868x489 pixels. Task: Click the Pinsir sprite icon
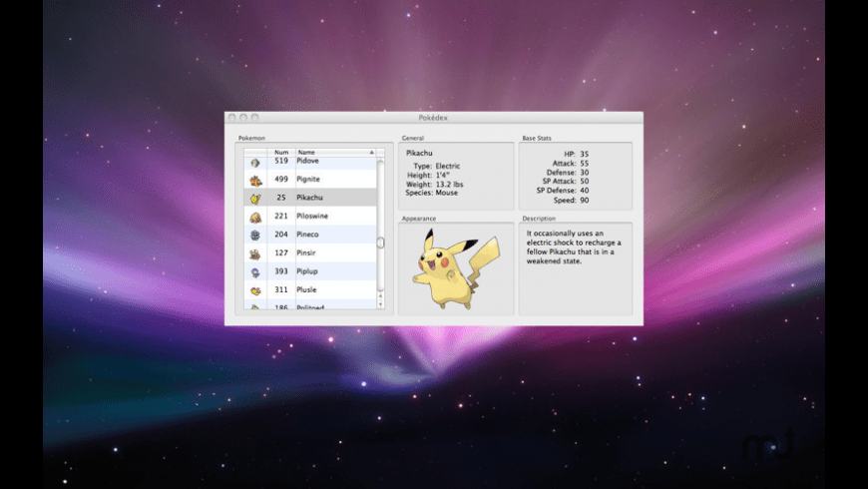coord(255,253)
